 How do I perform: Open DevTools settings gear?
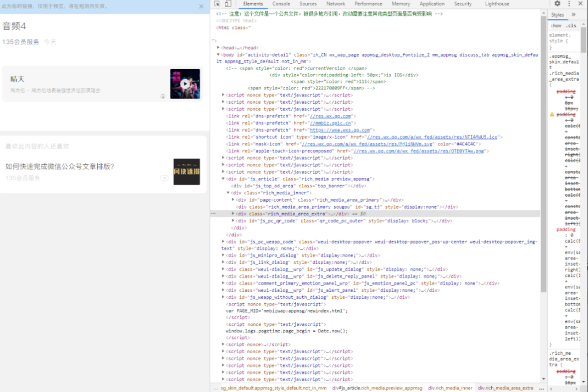click(557, 4)
